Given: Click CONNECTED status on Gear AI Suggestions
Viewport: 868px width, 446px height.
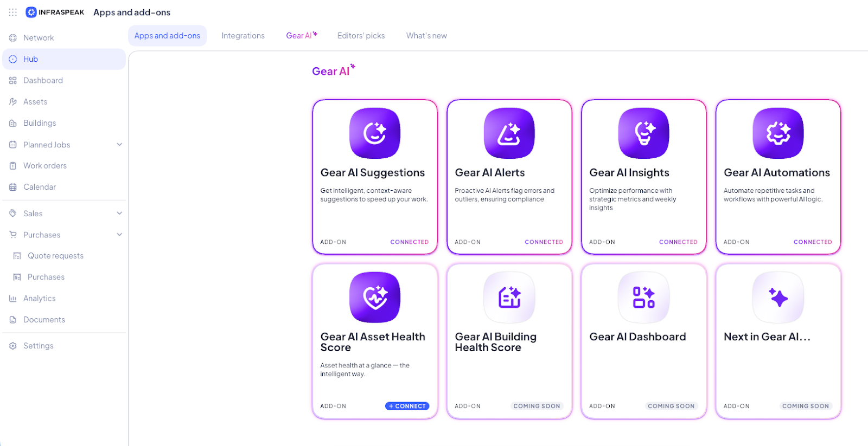Looking at the screenshot, I should point(410,242).
